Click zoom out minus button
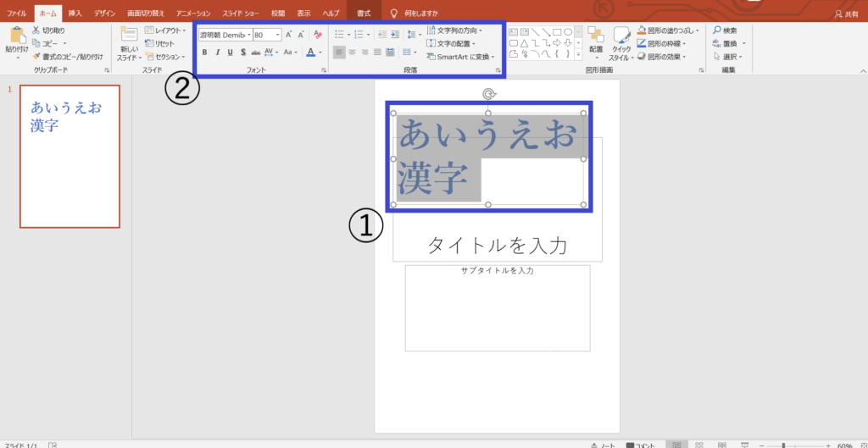This screenshot has height=448, width=868. (760, 445)
